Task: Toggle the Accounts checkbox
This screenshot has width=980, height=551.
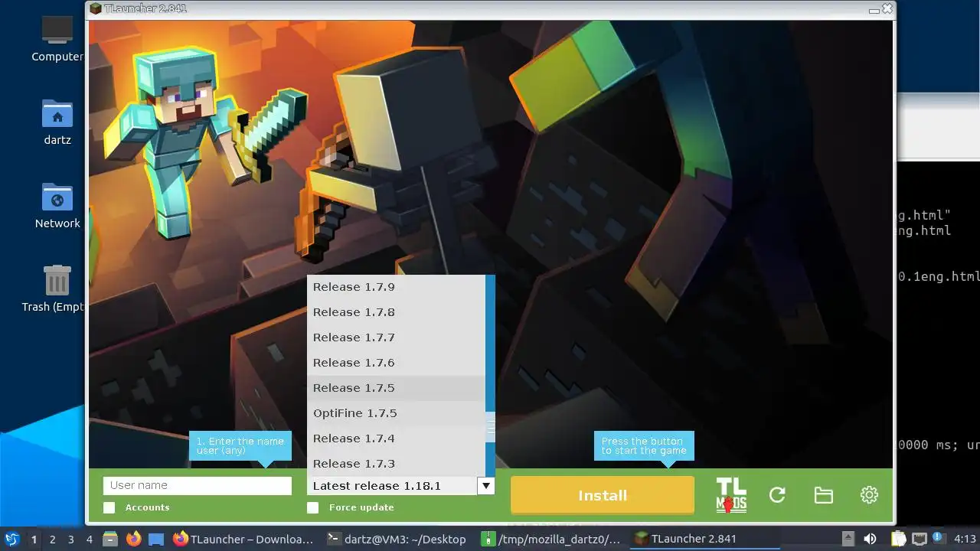Action: click(x=109, y=507)
